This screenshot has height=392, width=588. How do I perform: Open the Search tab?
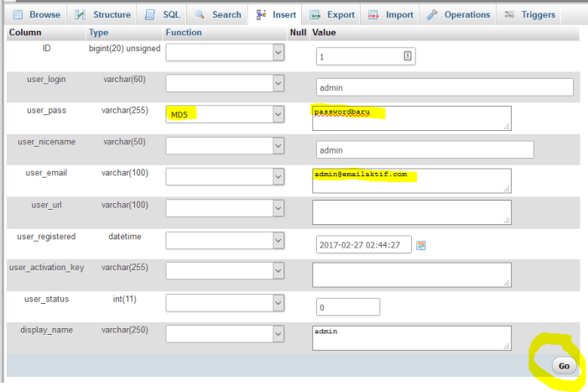218,14
